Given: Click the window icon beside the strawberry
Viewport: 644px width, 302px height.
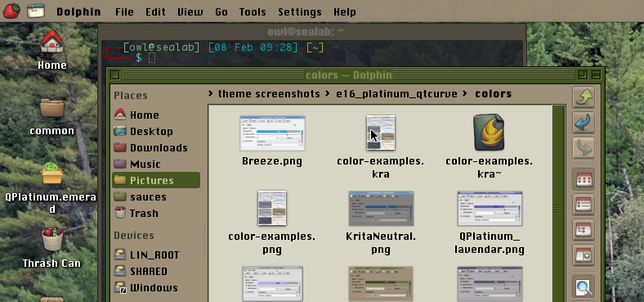Looking at the screenshot, I should 36,11.
